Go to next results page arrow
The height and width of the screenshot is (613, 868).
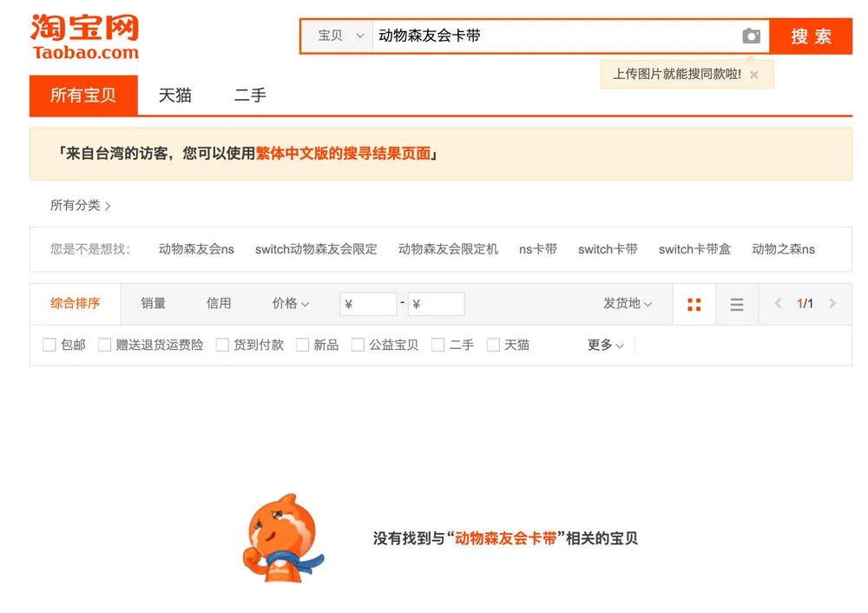(832, 303)
